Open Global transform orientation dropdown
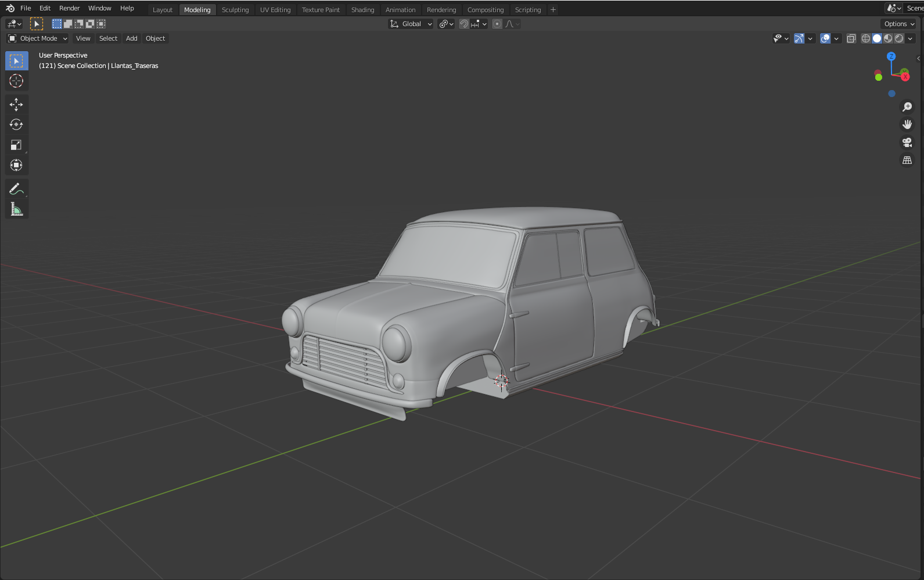The image size is (924, 580). pyautogui.click(x=411, y=24)
